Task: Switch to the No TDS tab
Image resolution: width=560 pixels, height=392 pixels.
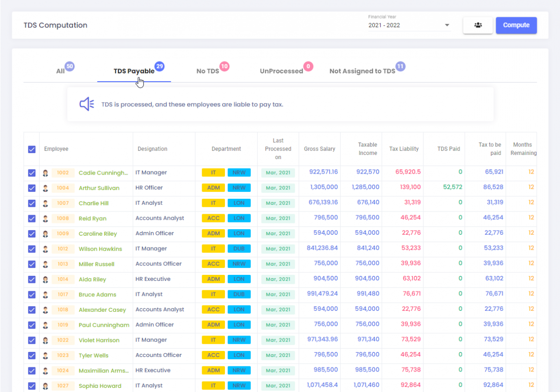Action: 208,71
